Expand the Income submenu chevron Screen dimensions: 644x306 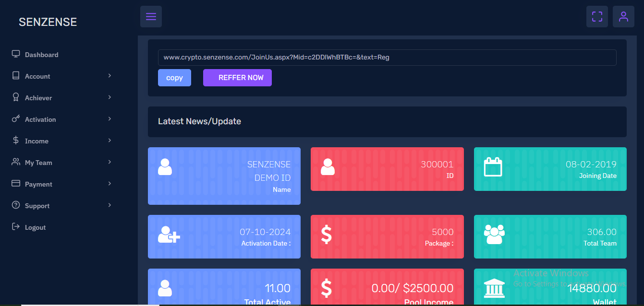(x=109, y=141)
